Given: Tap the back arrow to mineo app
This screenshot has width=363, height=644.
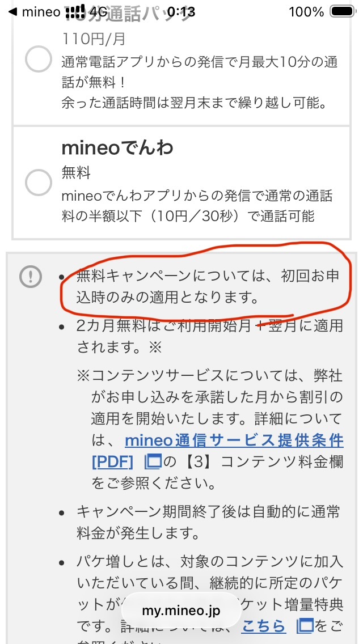Looking at the screenshot, I should click(12, 12).
